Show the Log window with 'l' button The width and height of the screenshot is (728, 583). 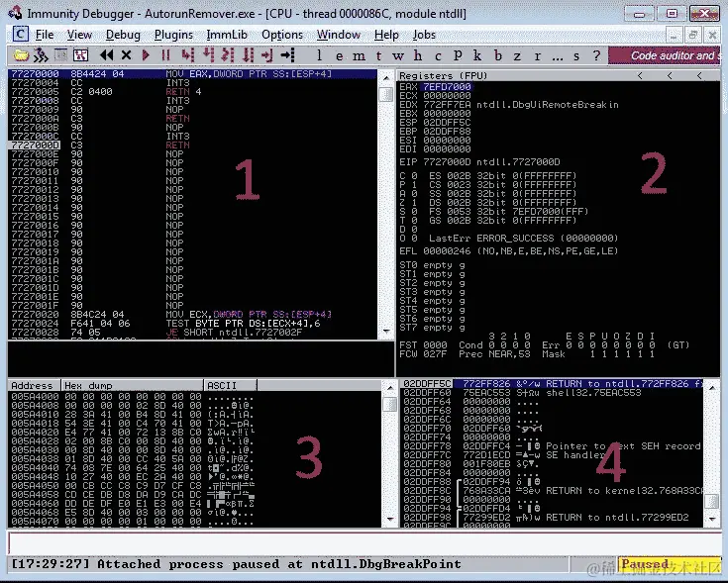pyautogui.click(x=319, y=56)
